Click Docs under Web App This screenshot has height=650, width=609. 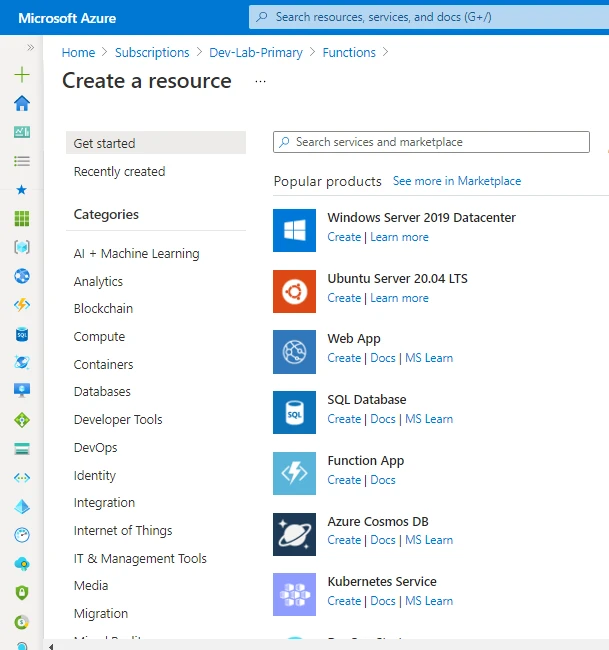tap(383, 358)
